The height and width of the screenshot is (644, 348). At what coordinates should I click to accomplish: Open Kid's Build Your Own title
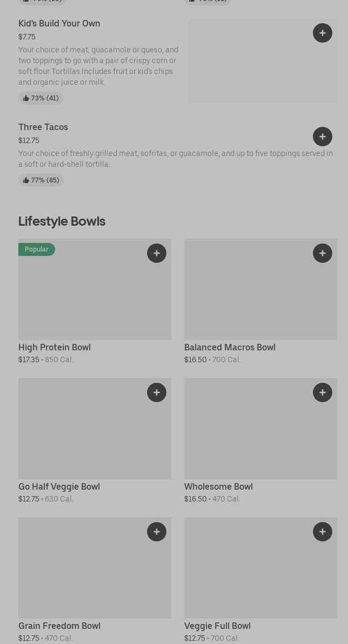coord(59,23)
